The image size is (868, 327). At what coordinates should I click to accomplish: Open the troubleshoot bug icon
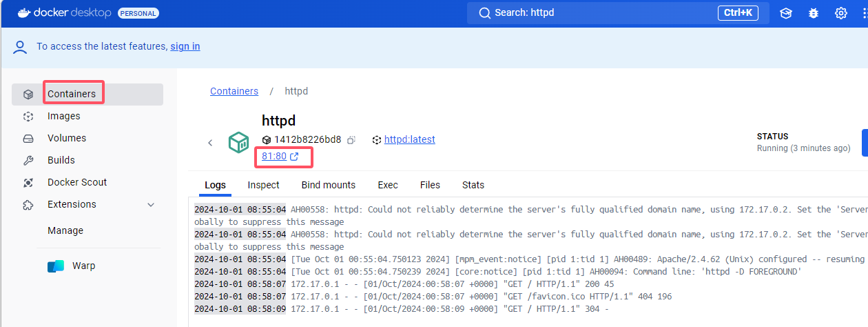[814, 13]
